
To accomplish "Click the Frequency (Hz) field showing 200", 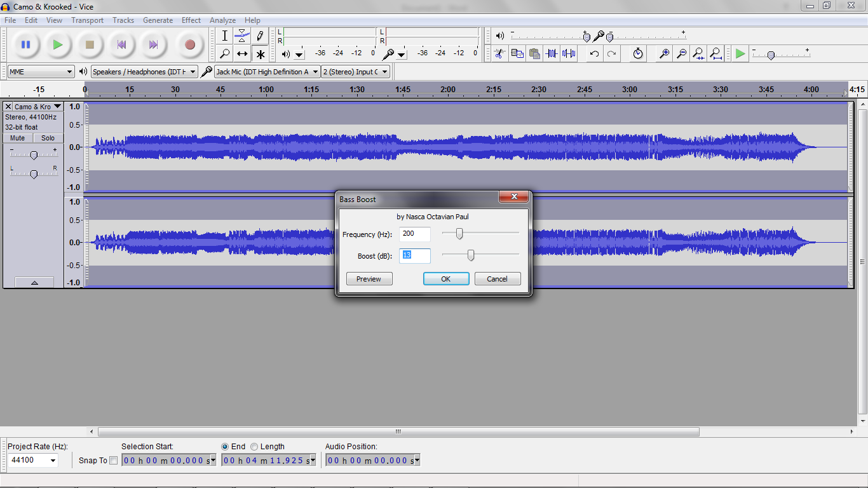I will (x=415, y=234).
